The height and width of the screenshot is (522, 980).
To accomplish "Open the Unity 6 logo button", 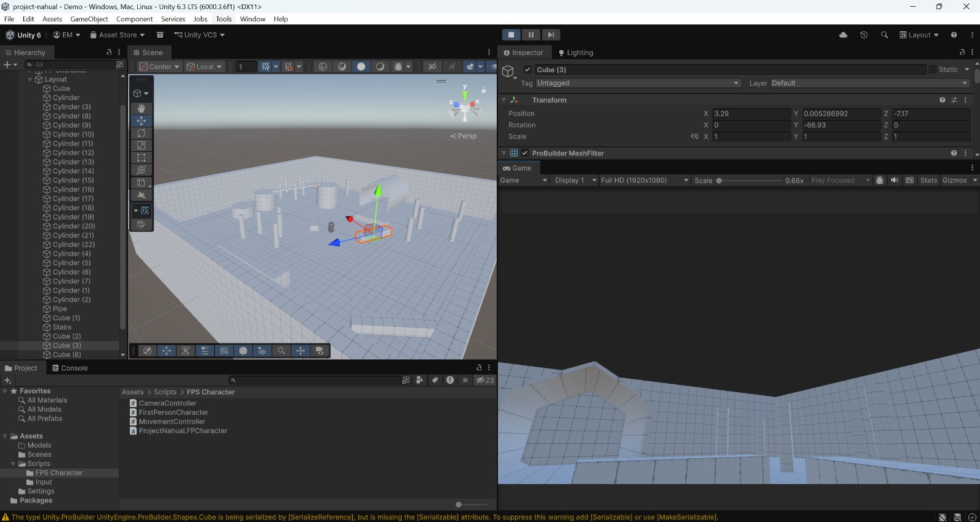I will click(23, 35).
